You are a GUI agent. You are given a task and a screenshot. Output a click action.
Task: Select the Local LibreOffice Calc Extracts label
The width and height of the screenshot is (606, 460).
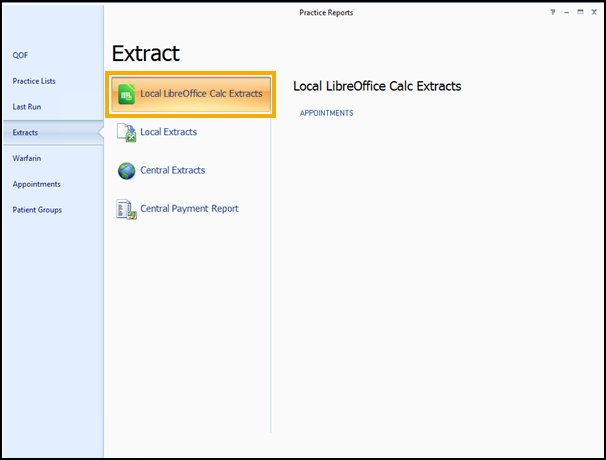coord(201,94)
